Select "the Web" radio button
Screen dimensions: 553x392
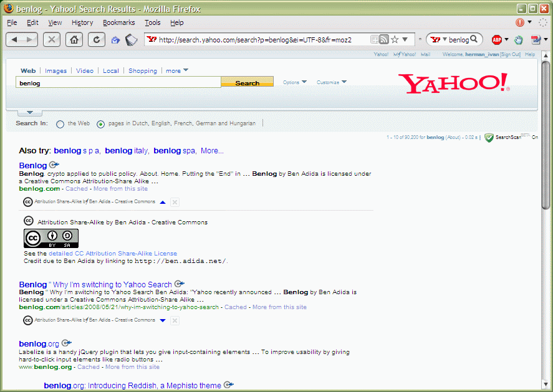60,124
